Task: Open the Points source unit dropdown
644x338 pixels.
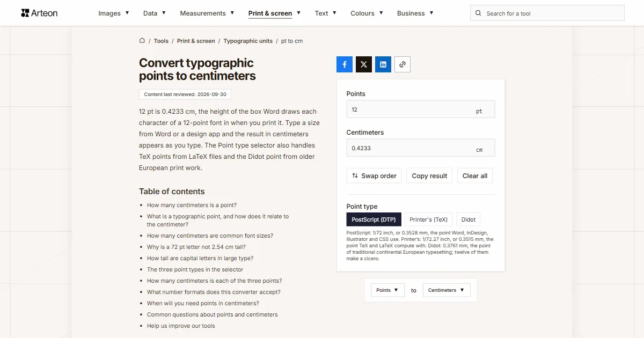Action: point(387,290)
